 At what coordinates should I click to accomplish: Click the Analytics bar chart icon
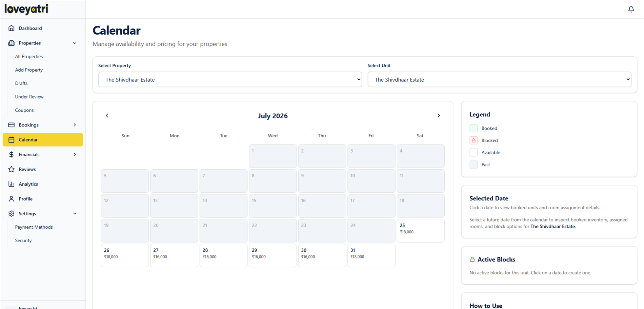tap(12, 184)
